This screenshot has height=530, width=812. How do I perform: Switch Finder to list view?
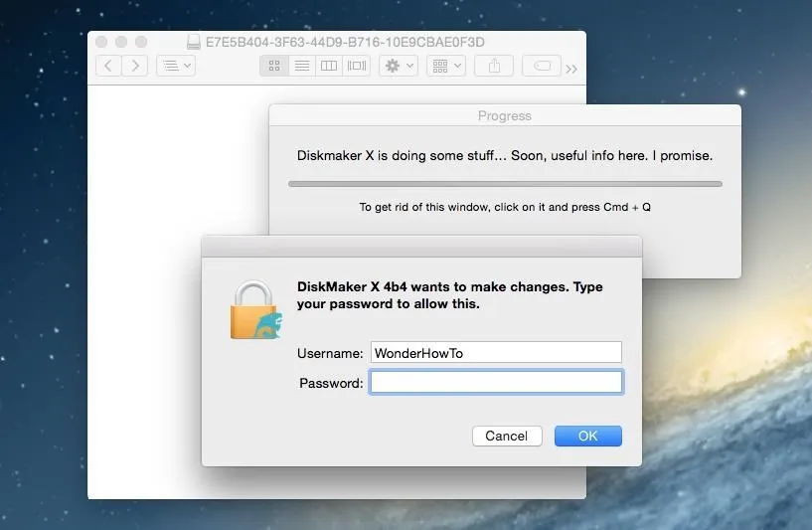[x=301, y=66]
